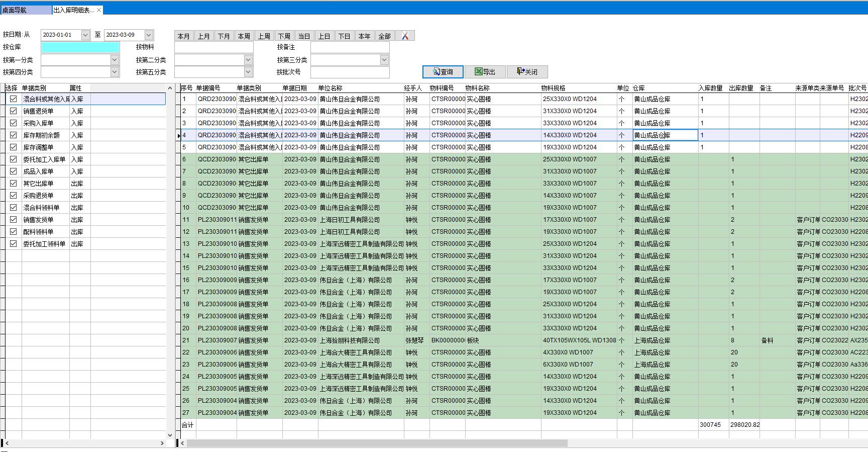Image resolution: width=868 pixels, height=452 pixels.
Task: Close the 出入库明细表 tab with its X
Action: 99,10
